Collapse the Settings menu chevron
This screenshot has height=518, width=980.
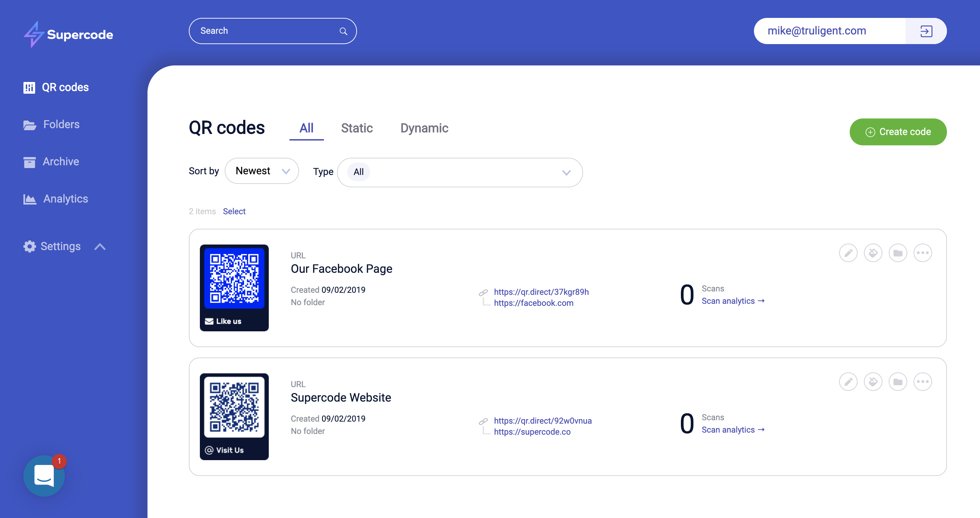tap(100, 247)
